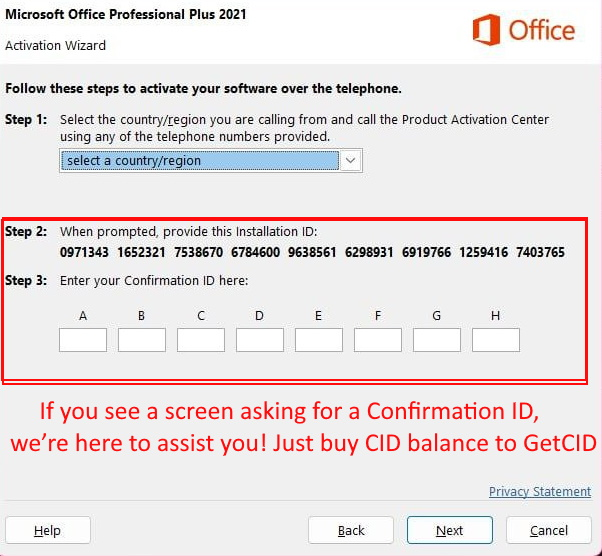Click the Help button

48,530
